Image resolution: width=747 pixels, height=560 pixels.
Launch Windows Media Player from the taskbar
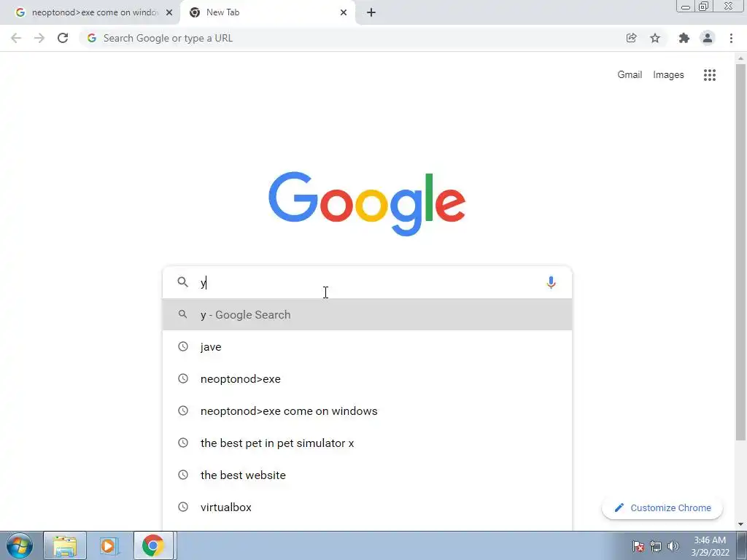[x=109, y=545]
